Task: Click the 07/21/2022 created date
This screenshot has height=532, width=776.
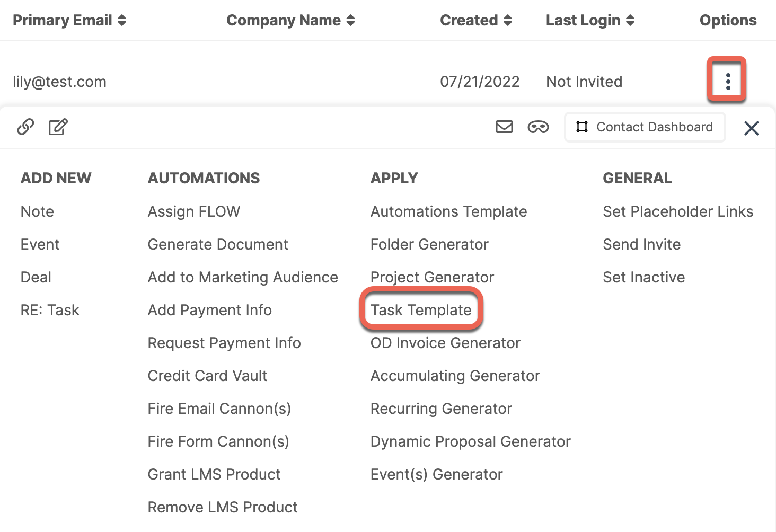Action: point(480,82)
